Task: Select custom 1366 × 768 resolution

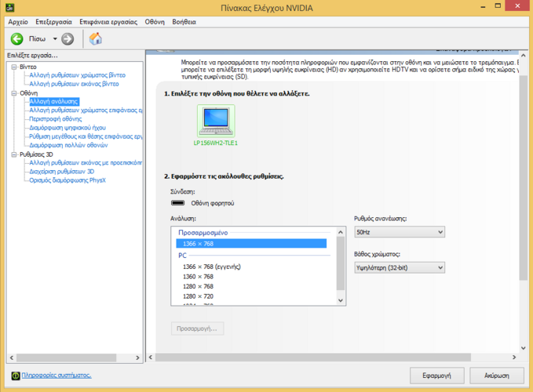Action: coord(251,244)
